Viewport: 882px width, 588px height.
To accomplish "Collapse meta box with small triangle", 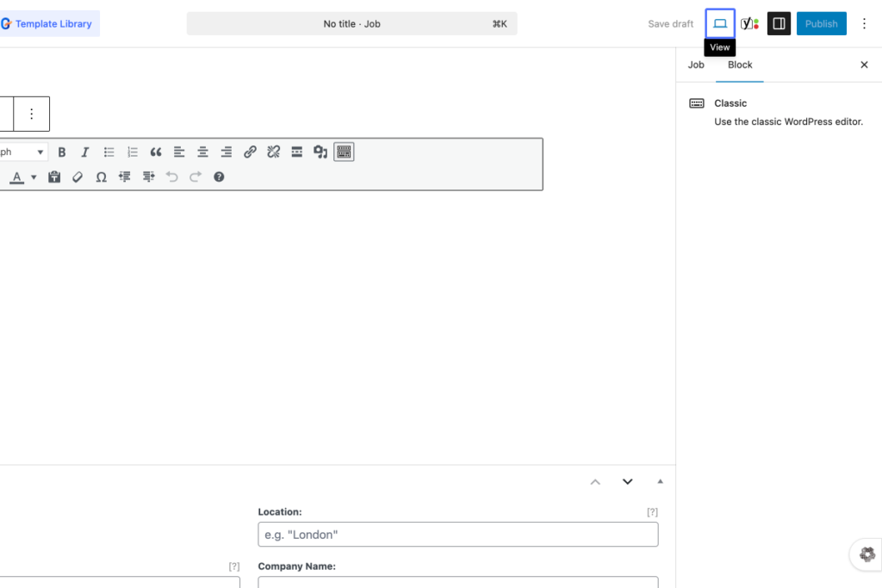I will [660, 482].
